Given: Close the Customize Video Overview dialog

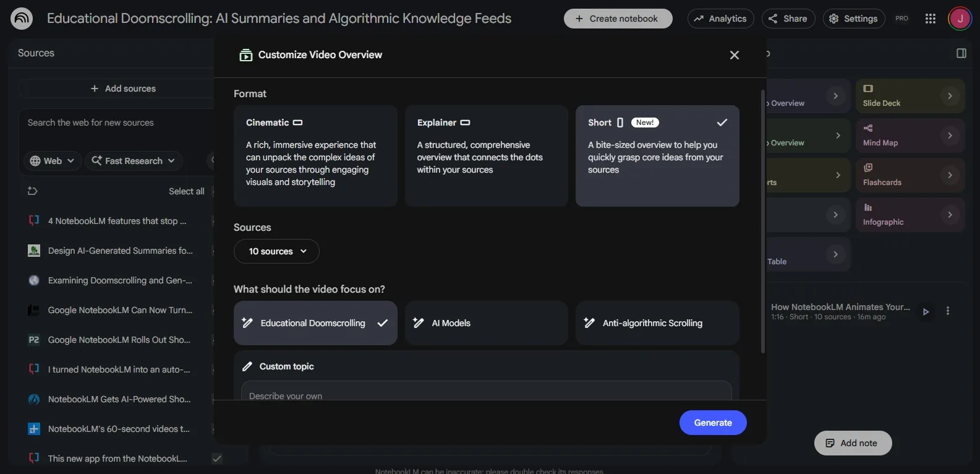Looking at the screenshot, I should coord(735,55).
